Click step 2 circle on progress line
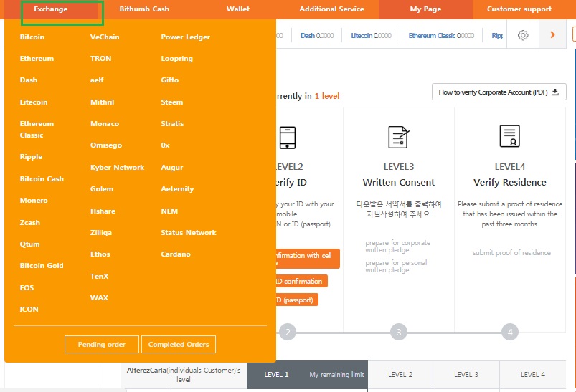 pos(288,333)
